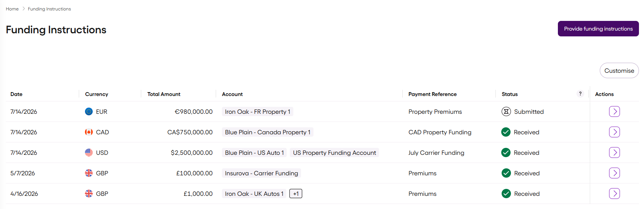Open details arrow for EUR €980,000.00 row
This screenshot has width=644, height=209.
point(614,111)
